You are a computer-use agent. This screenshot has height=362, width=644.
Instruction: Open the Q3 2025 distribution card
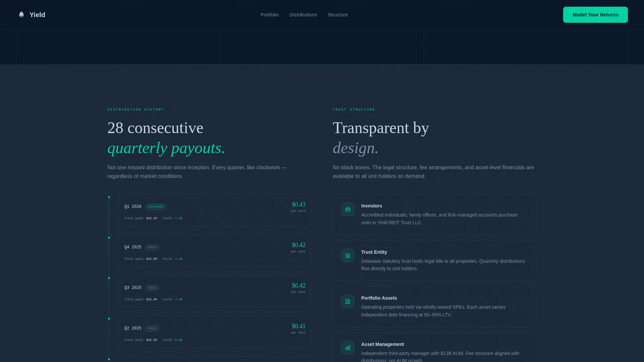(x=215, y=292)
